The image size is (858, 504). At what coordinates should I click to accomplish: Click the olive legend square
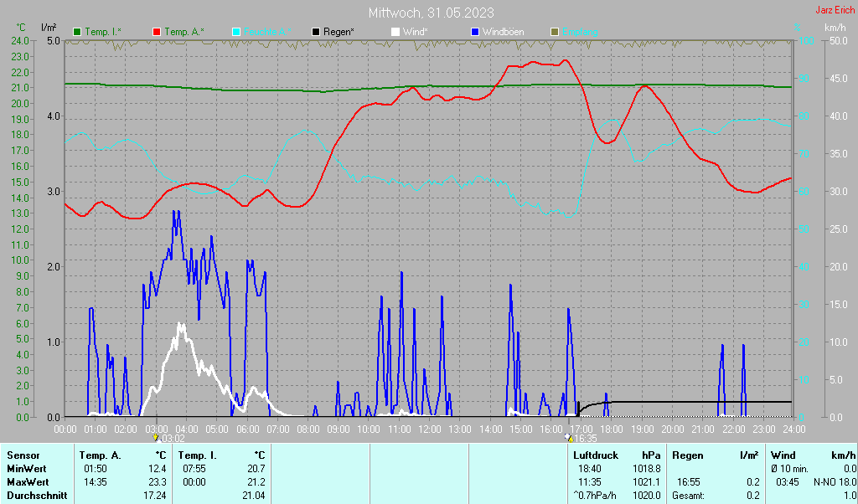(x=554, y=32)
